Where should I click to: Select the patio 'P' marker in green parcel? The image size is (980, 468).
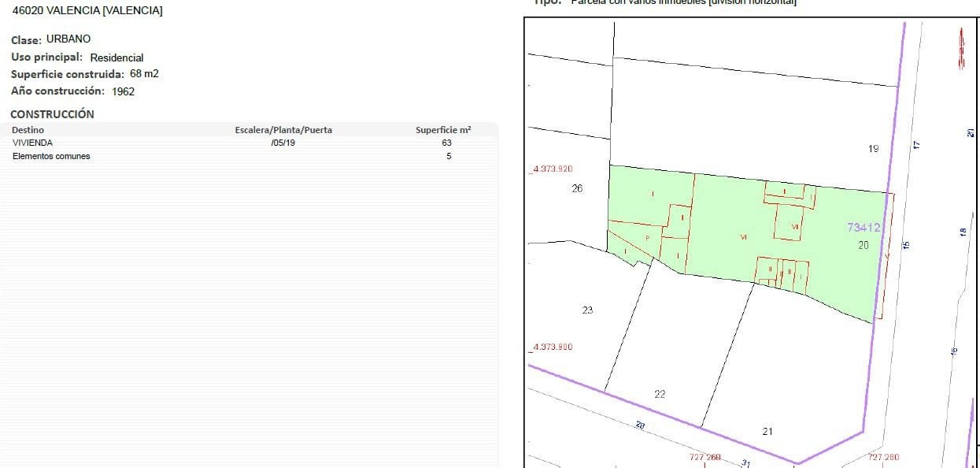647,237
